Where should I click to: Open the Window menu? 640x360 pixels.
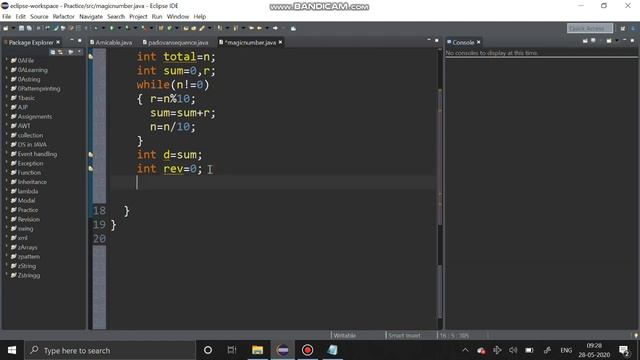tap(178, 17)
